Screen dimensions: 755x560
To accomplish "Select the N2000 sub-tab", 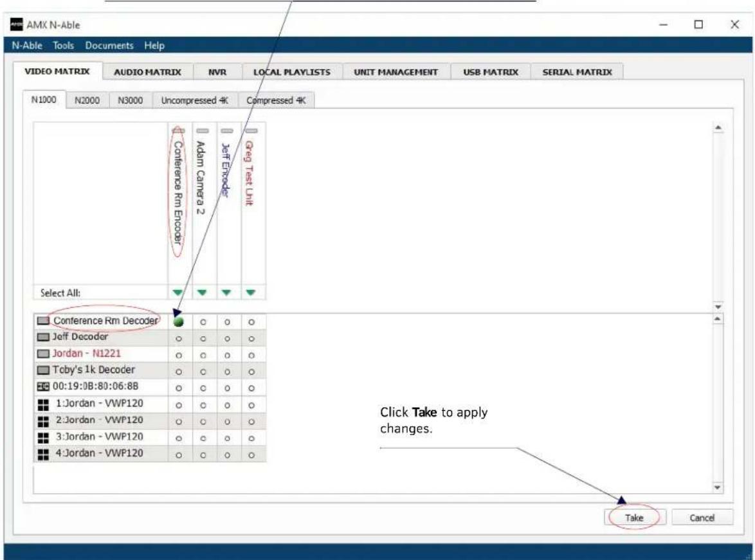I will pyautogui.click(x=87, y=100).
